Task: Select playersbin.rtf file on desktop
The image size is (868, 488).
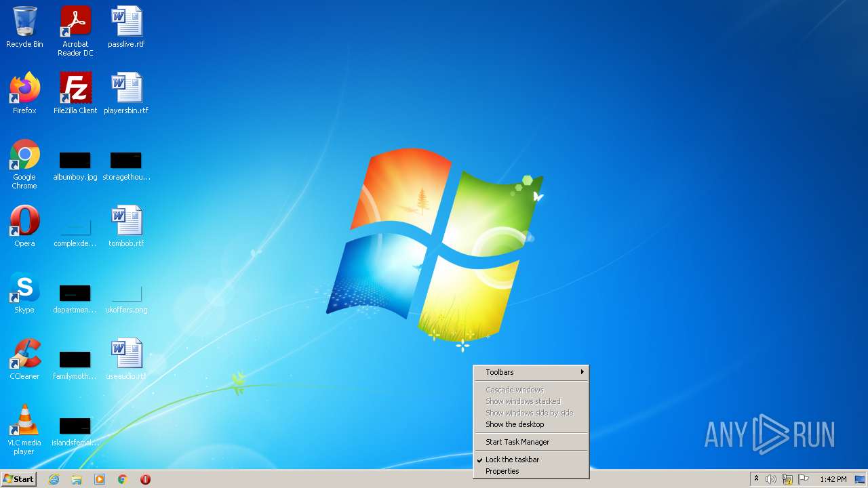Action: click(126, 94)
